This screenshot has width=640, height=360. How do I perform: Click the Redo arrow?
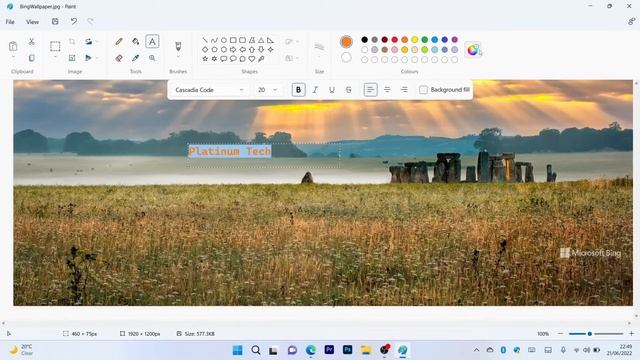point(90,22)
